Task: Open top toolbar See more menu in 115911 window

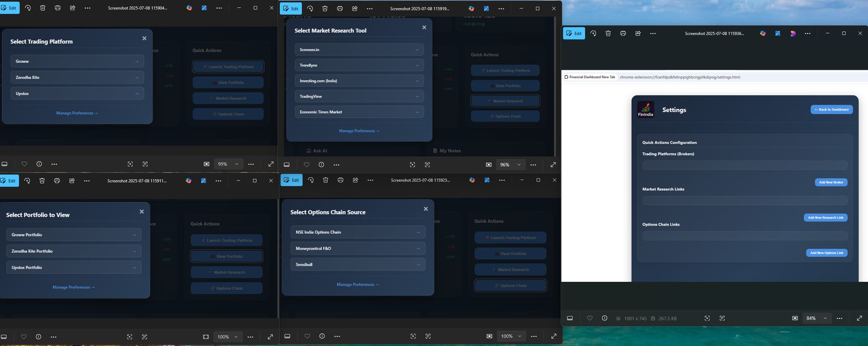Action: (x=87, y=181)
